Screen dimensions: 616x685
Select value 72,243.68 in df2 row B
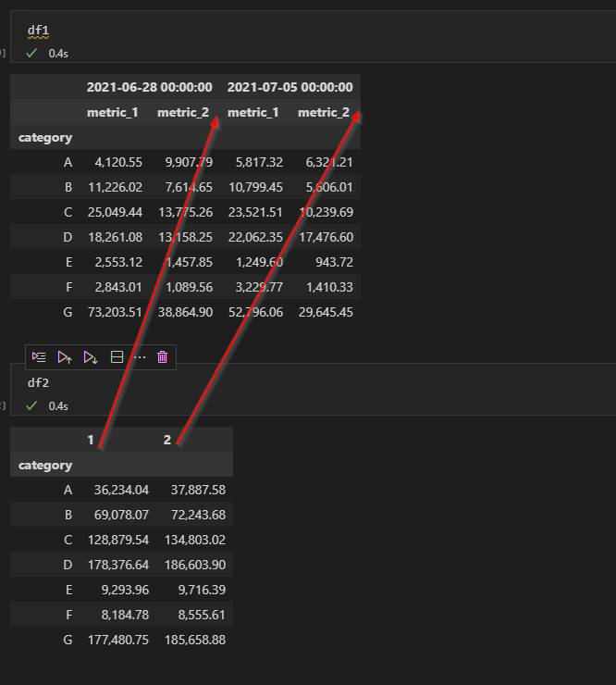click(198, 515)
